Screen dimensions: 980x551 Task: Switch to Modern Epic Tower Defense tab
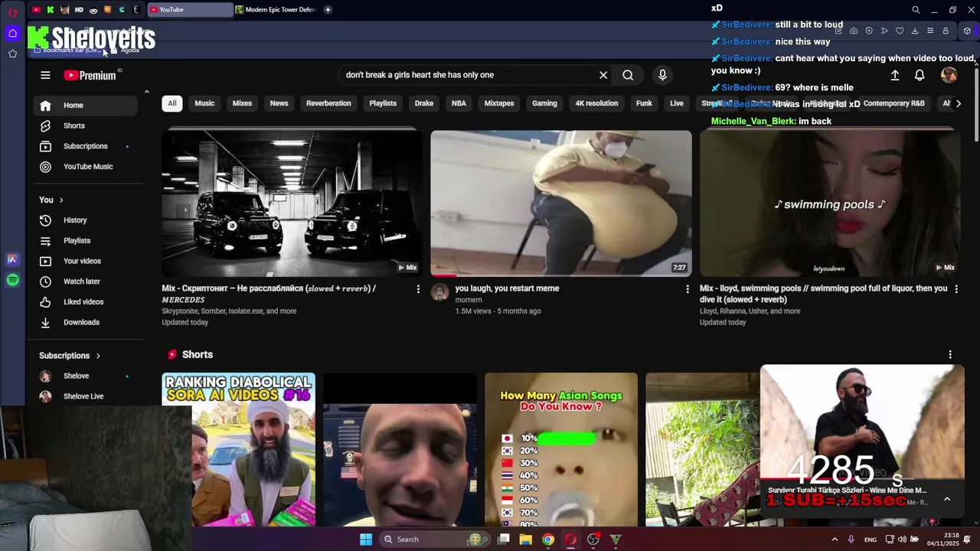click(276, 10)
